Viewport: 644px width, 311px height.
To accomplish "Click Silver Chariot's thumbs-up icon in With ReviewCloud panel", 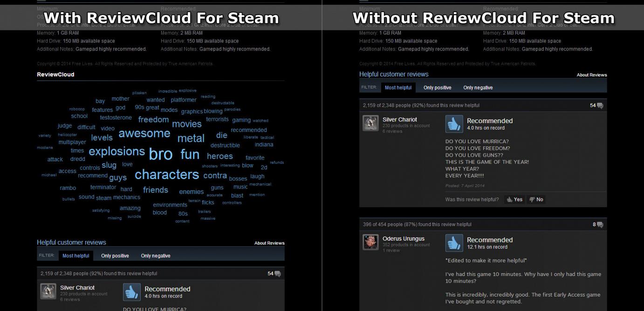I will (132, 292).
